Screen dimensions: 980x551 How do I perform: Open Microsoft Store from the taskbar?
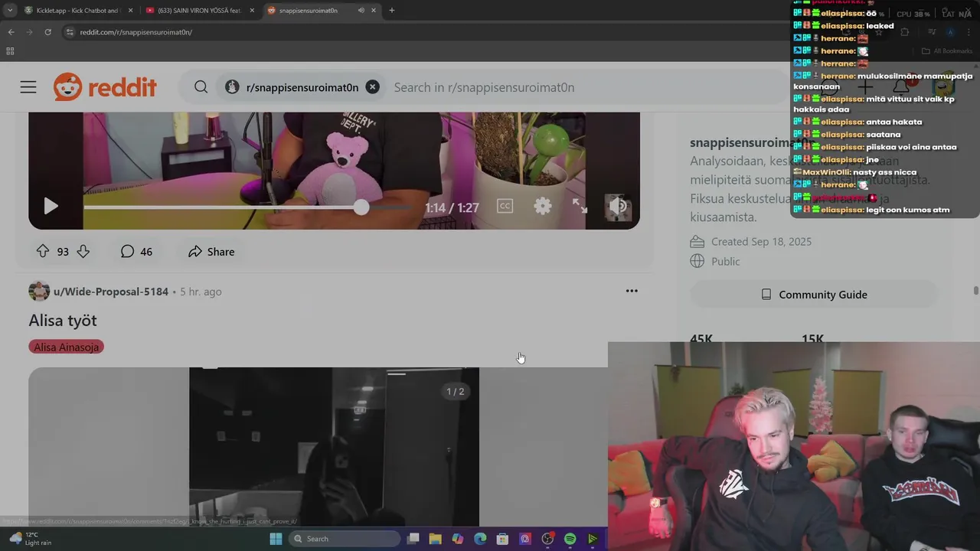(502, 539)
